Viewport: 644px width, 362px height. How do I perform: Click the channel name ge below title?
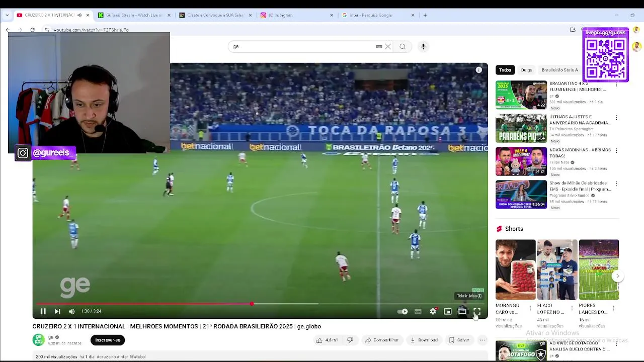[50, 337]
